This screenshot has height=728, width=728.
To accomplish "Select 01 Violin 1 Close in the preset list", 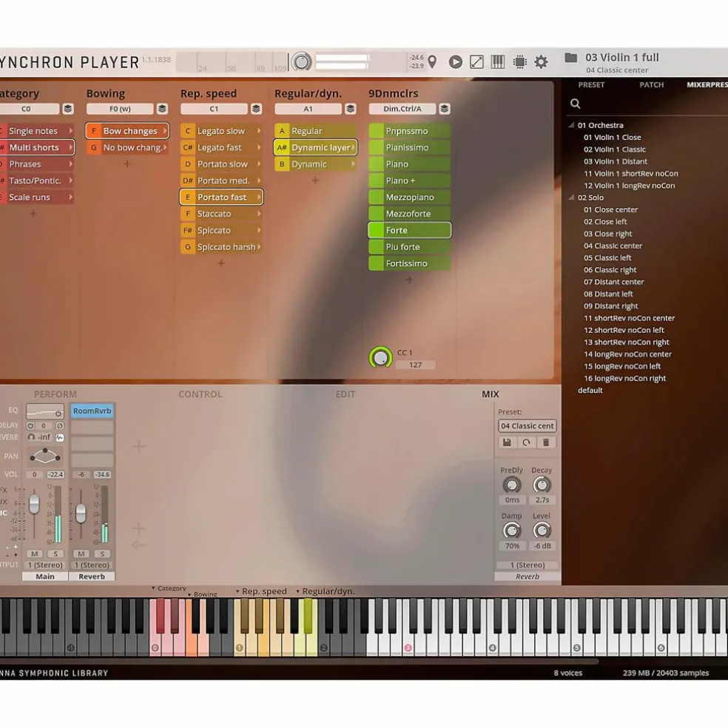I will click(613, 138).
